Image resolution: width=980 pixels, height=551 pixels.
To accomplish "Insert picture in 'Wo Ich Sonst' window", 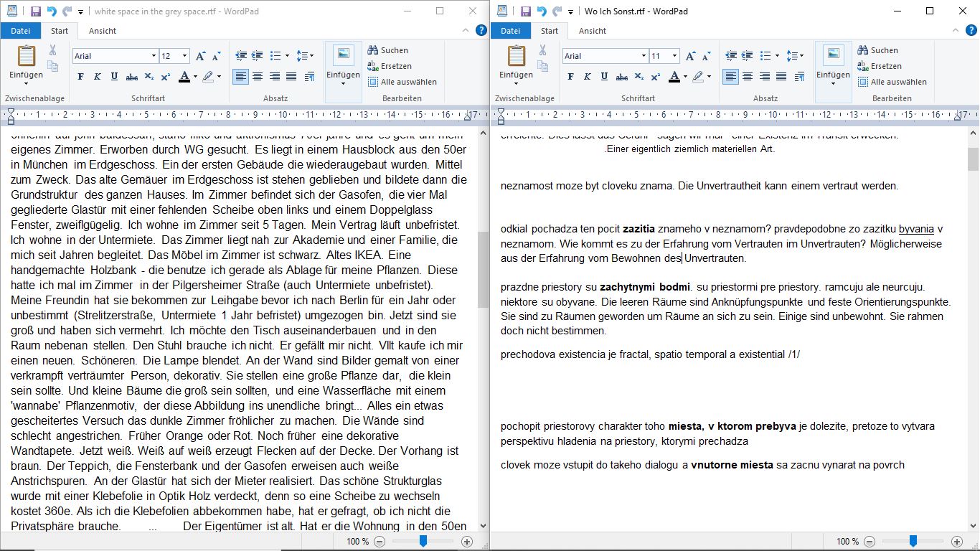I will click(833, 55).
